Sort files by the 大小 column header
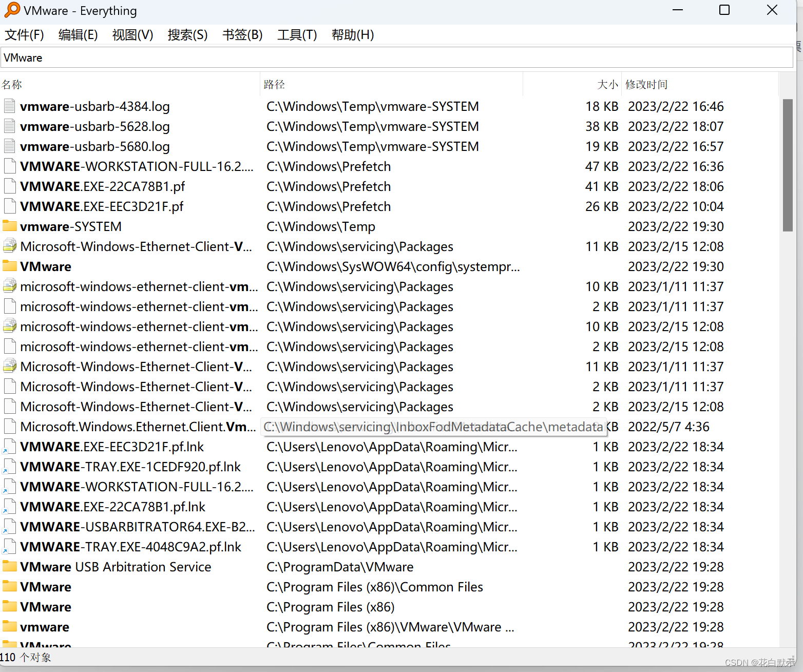The height and width of the screenshot is (672, 803). coord(607,84)
